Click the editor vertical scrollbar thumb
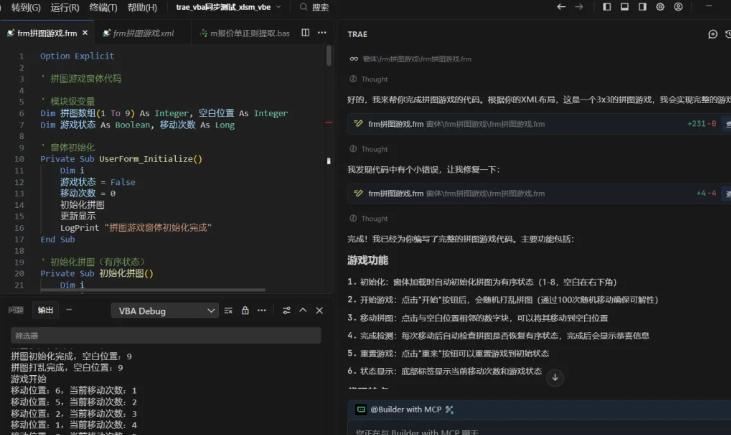Viewport: 731px width, 435px height. tap(329, 55)
